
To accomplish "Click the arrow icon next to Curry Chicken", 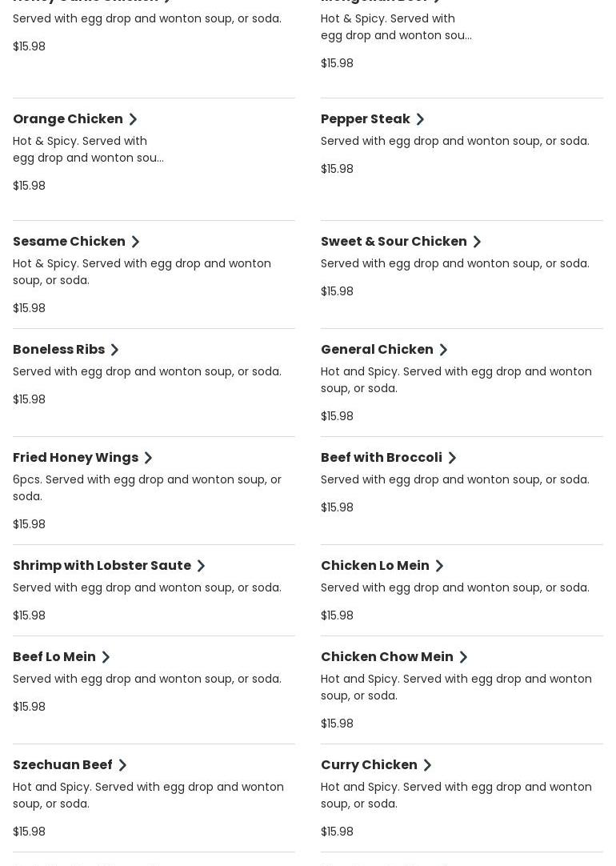I will point(427,765).
